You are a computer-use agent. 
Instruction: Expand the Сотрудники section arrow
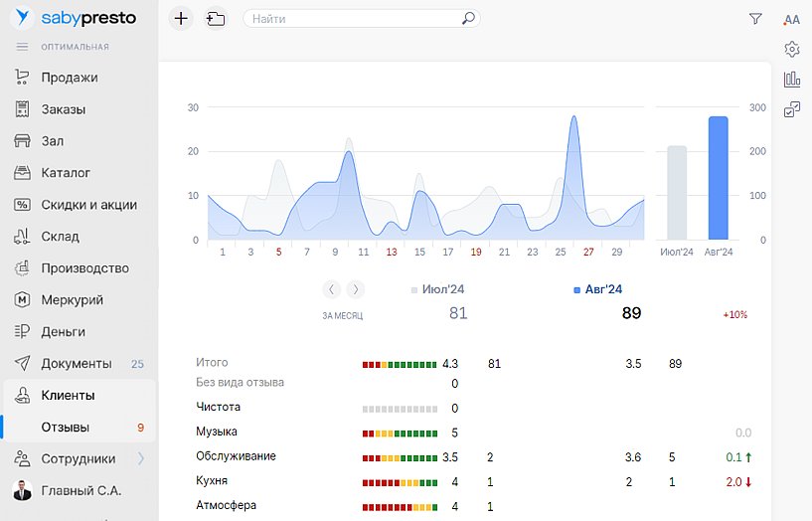point(140,458)
